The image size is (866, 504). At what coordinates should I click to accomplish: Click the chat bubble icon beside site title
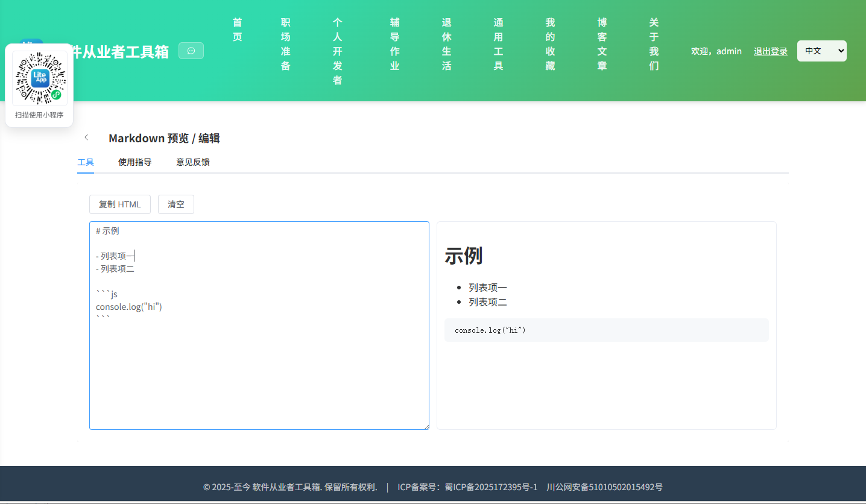point(191,51)
